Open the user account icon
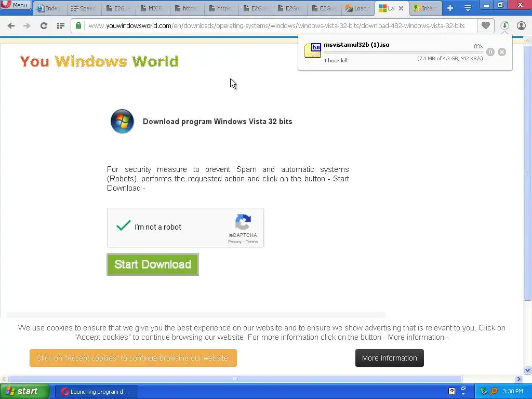Viewport: 532px width, 399px height. pyautogui.click(x=521, y=26)
